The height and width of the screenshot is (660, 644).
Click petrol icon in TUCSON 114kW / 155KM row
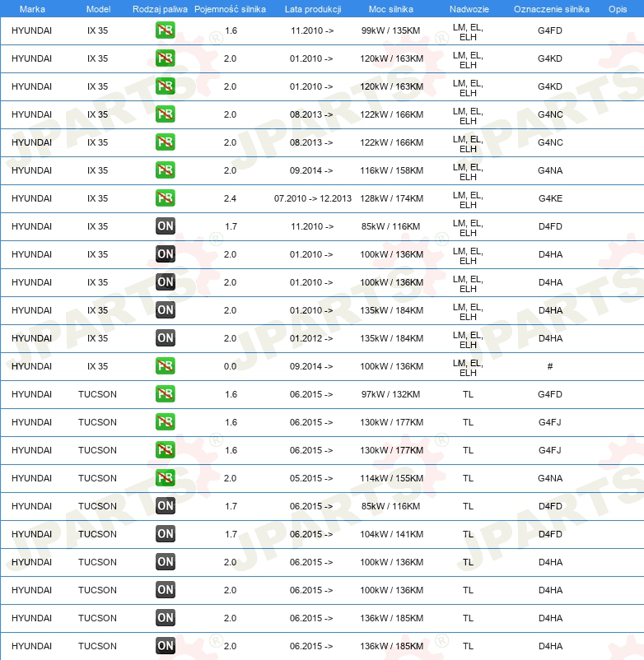(x=165, y=478)
